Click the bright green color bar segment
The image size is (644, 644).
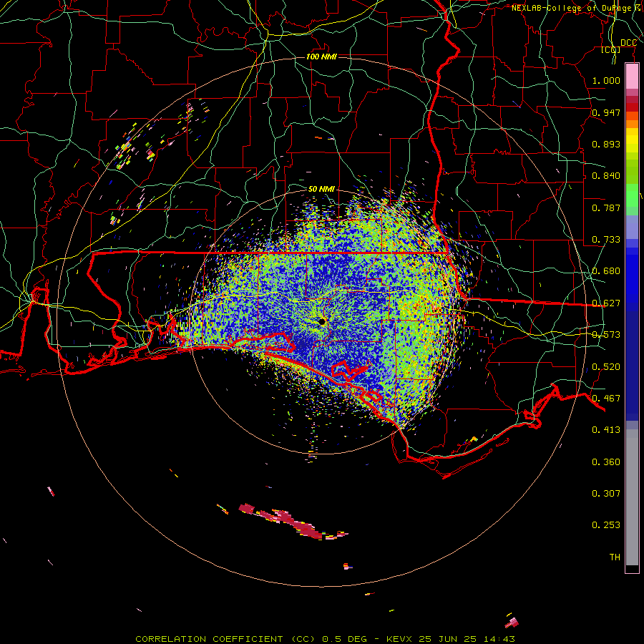coord(632,195)
